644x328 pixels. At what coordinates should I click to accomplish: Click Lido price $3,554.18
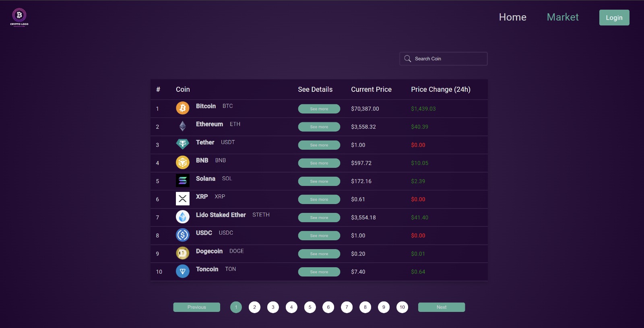363,217
